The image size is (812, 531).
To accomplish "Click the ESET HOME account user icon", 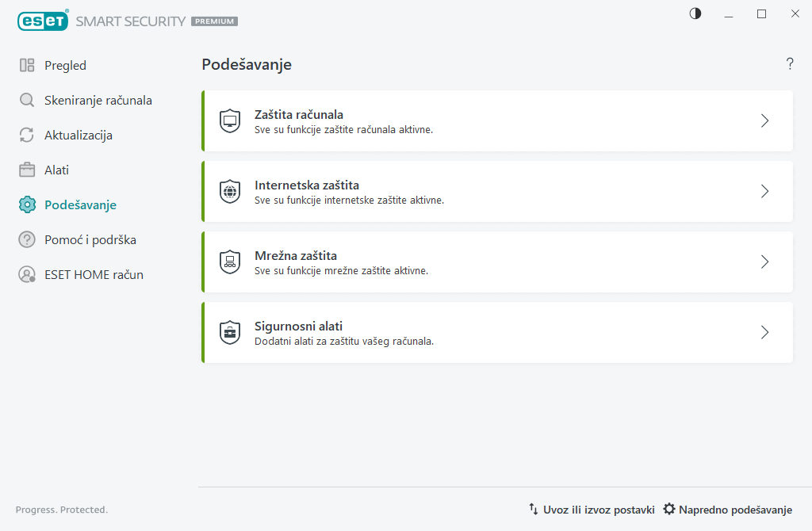I will click(27, 275).
